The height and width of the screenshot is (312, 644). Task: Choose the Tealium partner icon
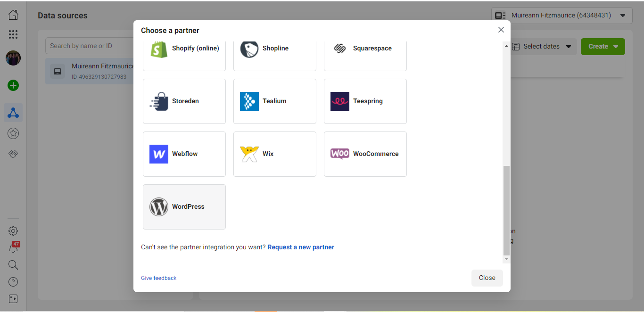click(249, 101)
